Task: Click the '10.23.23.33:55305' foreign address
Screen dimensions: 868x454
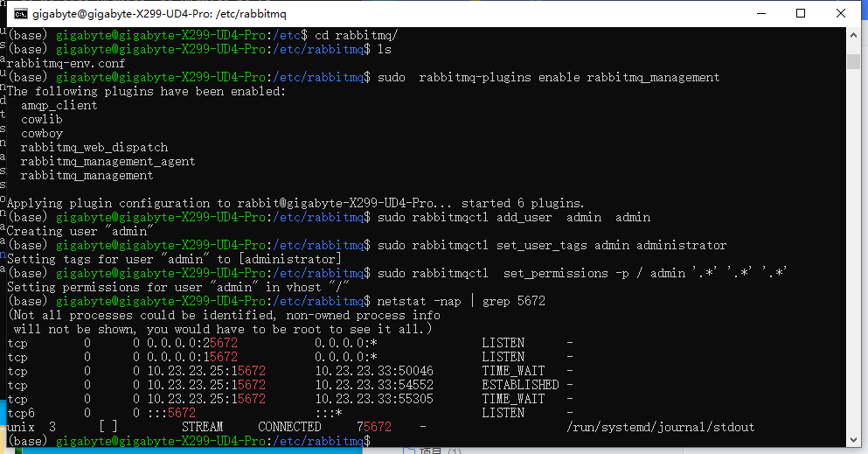Action: tap(374, 399)
